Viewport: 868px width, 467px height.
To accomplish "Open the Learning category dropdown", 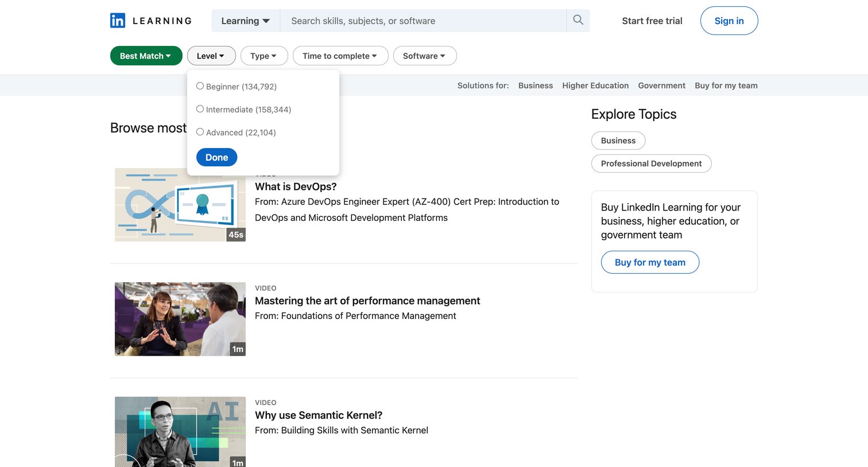I will point(246,21).
